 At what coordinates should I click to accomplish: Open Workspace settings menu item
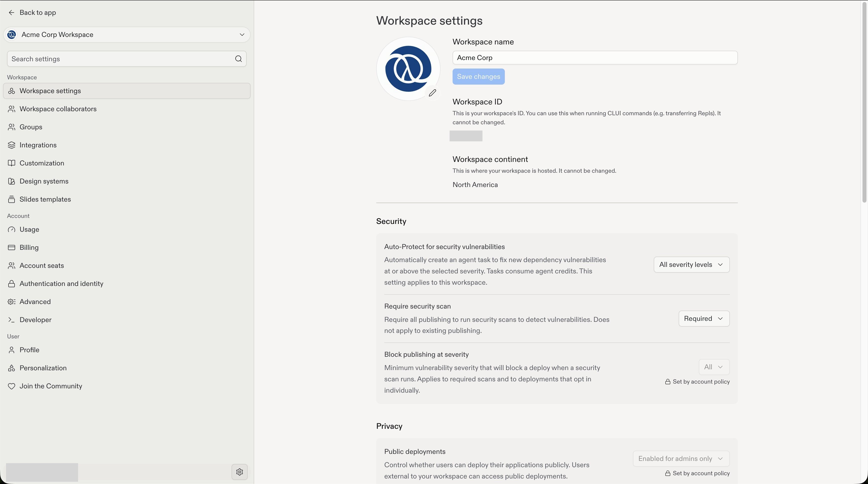coord(127,91)
